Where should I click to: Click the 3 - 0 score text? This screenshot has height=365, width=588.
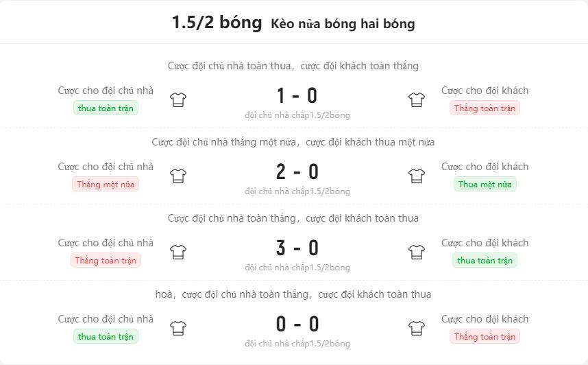click(x=297, y=248)
